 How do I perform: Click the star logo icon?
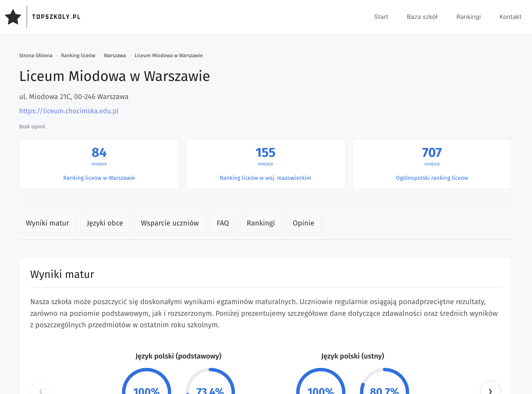tap(13, 17)
